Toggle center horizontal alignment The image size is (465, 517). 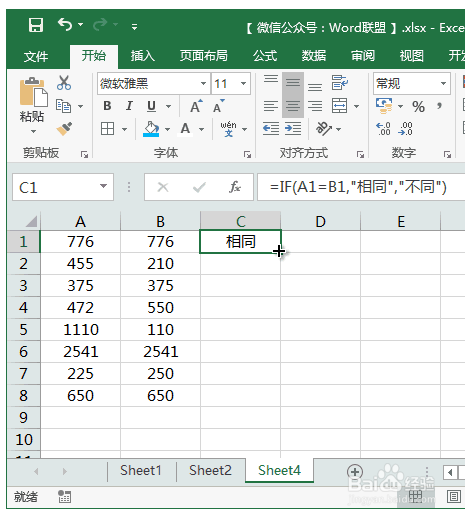coord(293,106)
